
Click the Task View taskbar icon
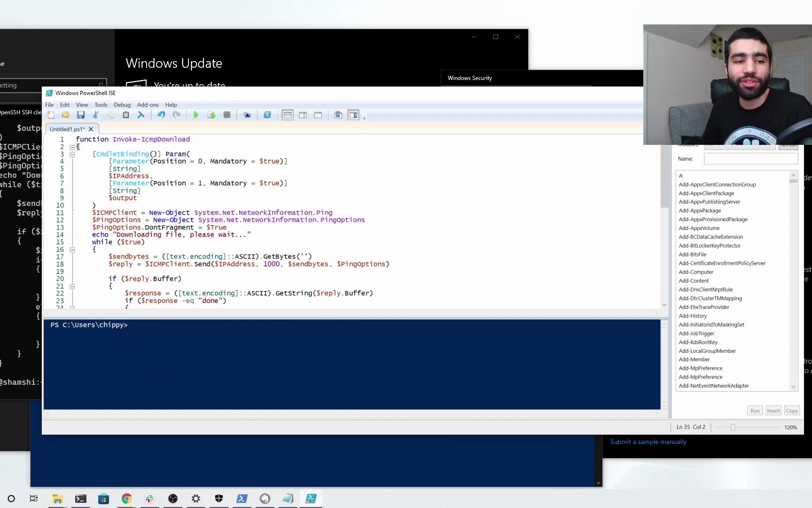tap(34, 499)
